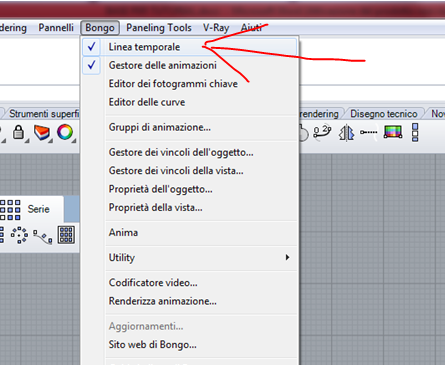Image resolution: width=445 pixels, height=365 pixels.
Task: Open Editor delle curve
Action: pyautogui.click(x=189, y=102)
